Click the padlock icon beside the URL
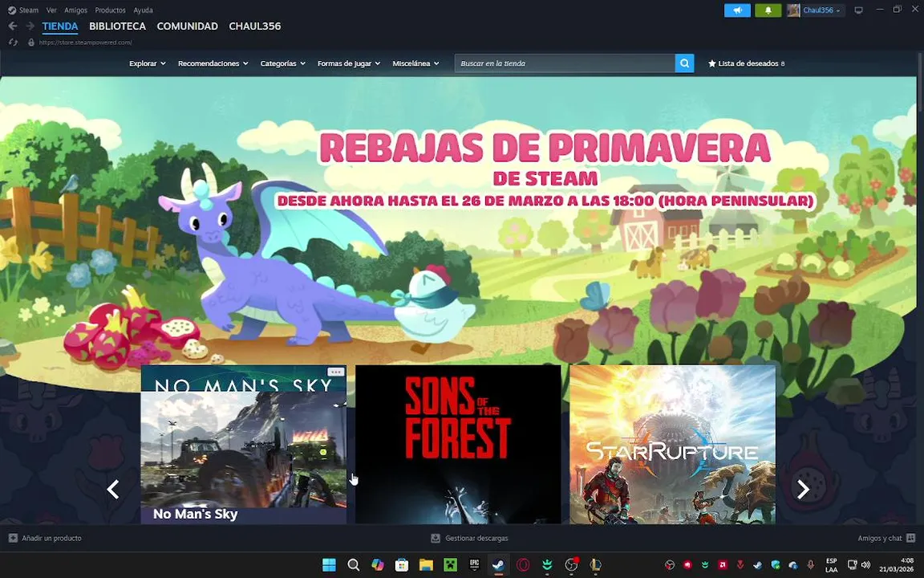This screenshot has height=578, width=924. pos(31,43)
